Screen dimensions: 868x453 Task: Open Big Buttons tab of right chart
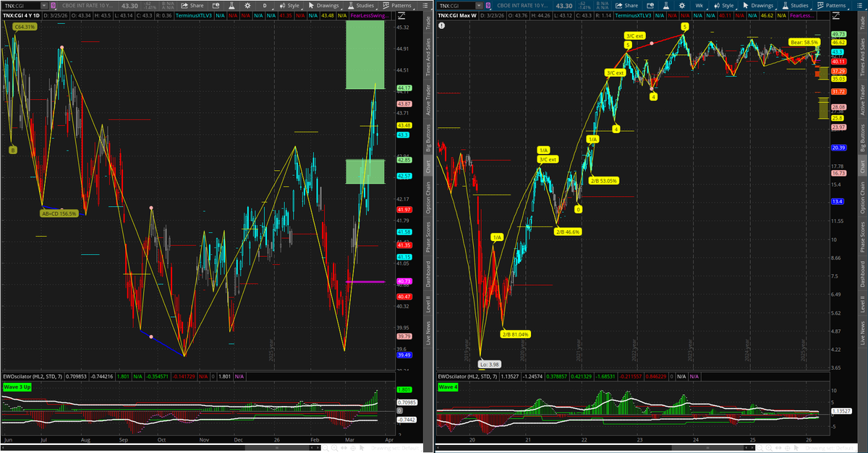coord(862,137)
